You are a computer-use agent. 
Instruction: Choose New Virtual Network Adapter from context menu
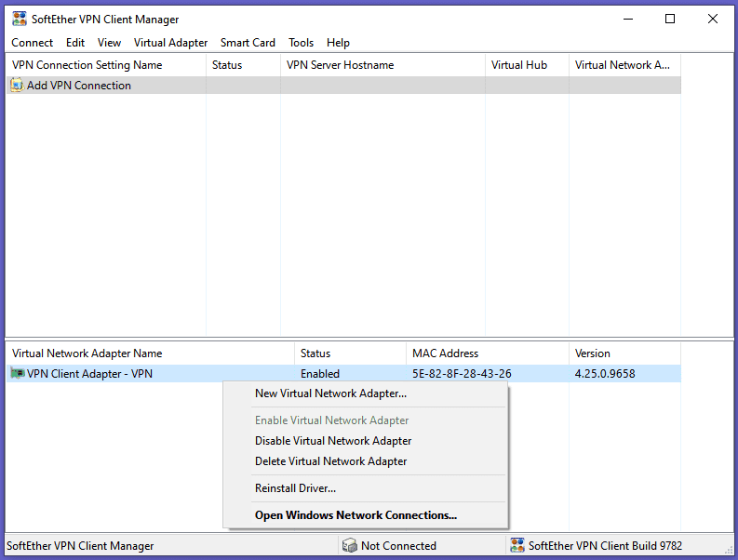(x=366, y=393)
